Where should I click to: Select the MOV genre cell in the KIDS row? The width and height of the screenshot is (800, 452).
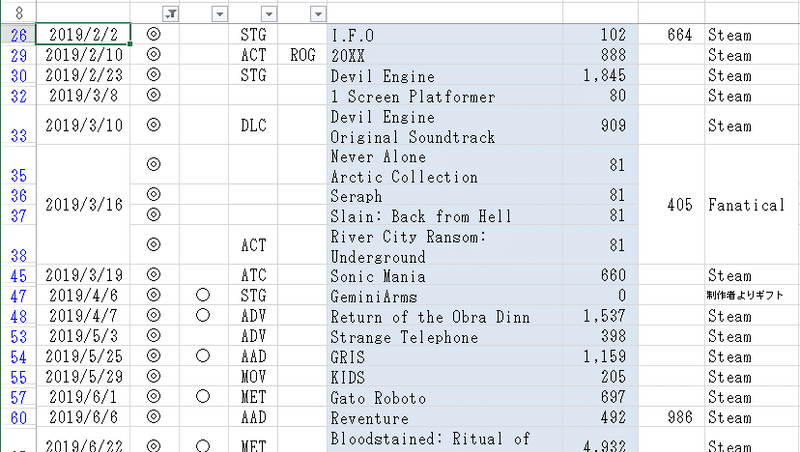click(x=254, y=376)
